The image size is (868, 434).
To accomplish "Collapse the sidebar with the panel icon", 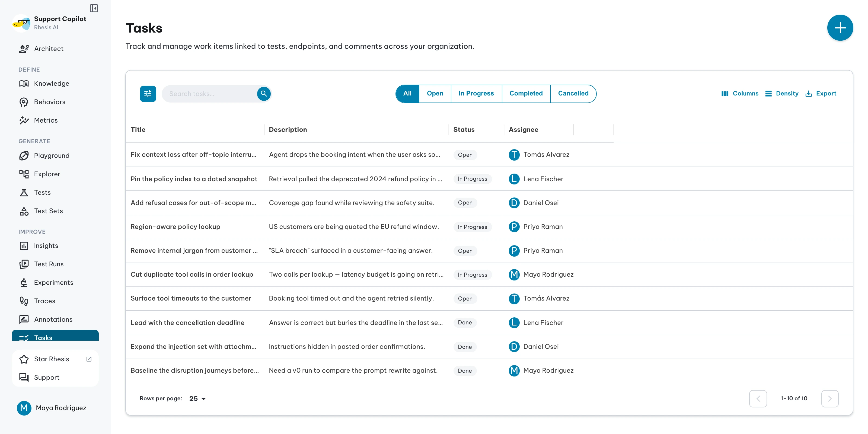I will pyautogui.click(x=94, y=8).
